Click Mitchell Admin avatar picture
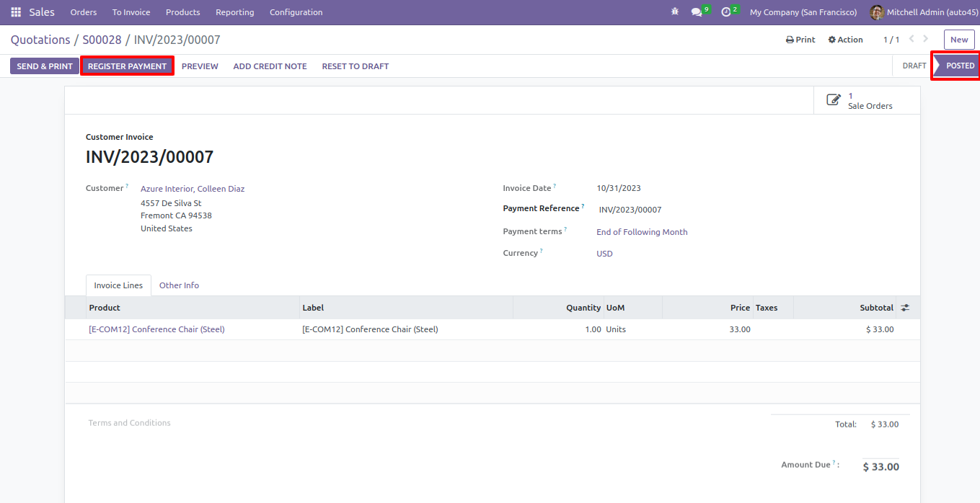The image size is (980, 503). click(x=877, y=12)
